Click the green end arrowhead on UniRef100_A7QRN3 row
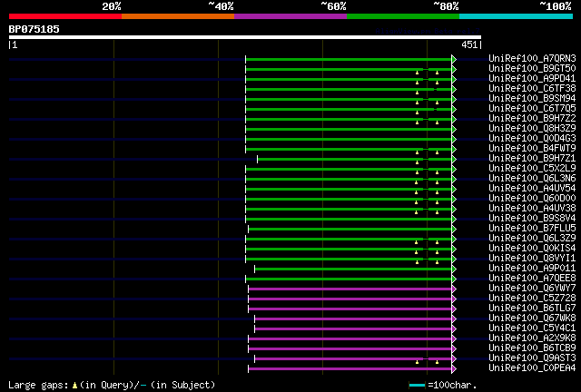 pyautogui.click(x=454, y=59)
